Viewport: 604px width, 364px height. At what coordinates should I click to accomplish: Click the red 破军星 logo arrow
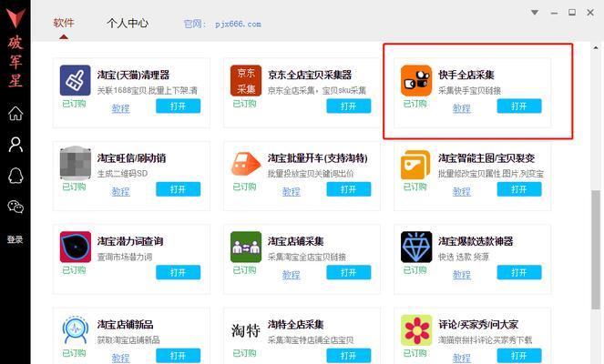pyautogui.click(x=15, y=18)
